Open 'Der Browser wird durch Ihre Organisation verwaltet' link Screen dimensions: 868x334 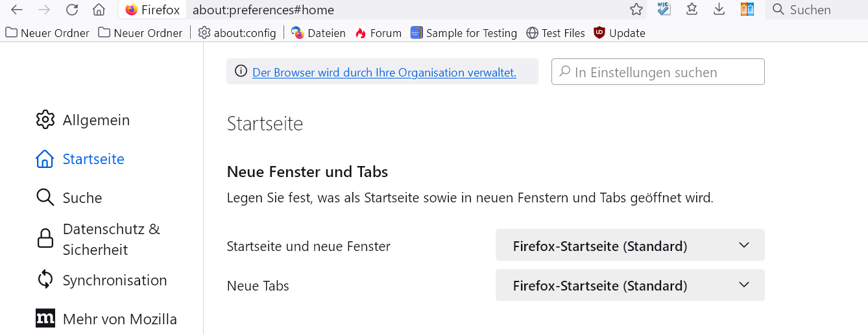384,73
